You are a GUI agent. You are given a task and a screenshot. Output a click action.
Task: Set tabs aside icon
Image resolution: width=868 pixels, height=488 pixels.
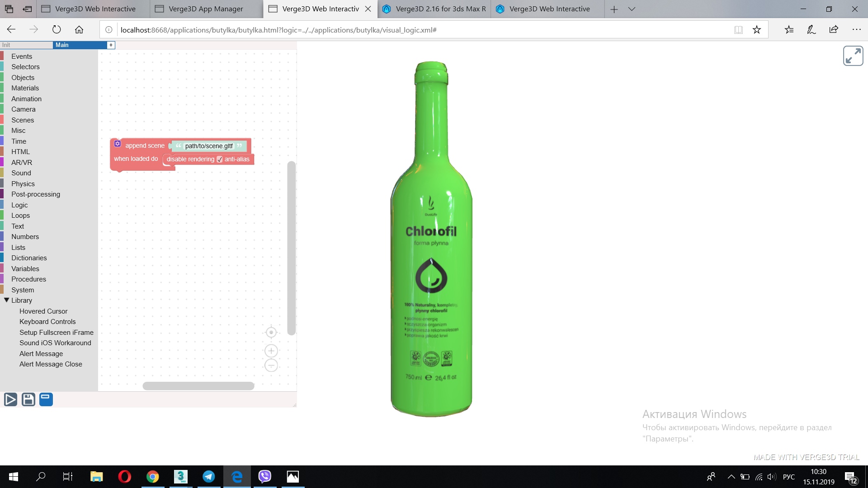coord(28,9)
